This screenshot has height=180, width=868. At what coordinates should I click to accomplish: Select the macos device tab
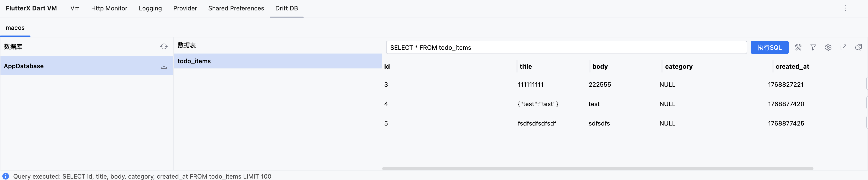pyautogui.click(x=15, y=28)
